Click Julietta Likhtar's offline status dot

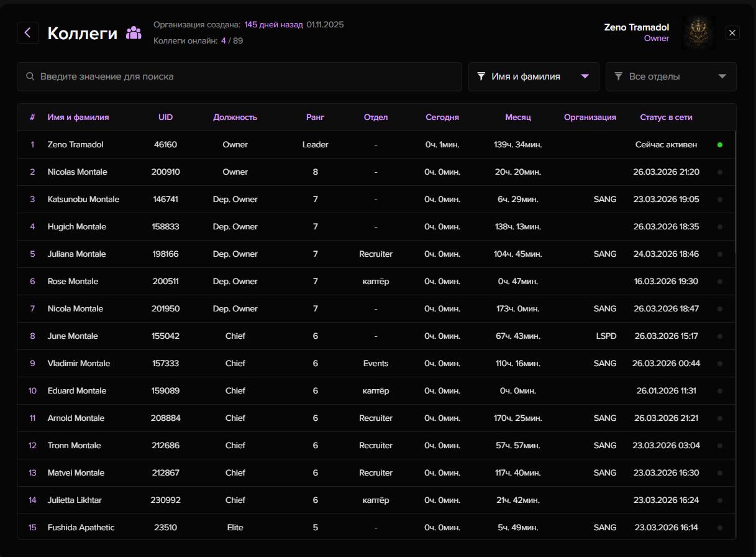click(719, 500)
